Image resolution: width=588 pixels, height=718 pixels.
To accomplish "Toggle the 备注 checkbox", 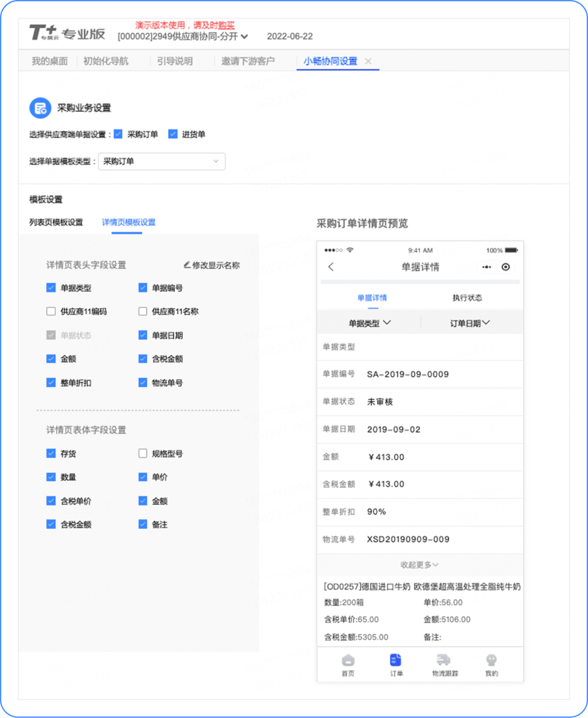I will pos(143,524).
